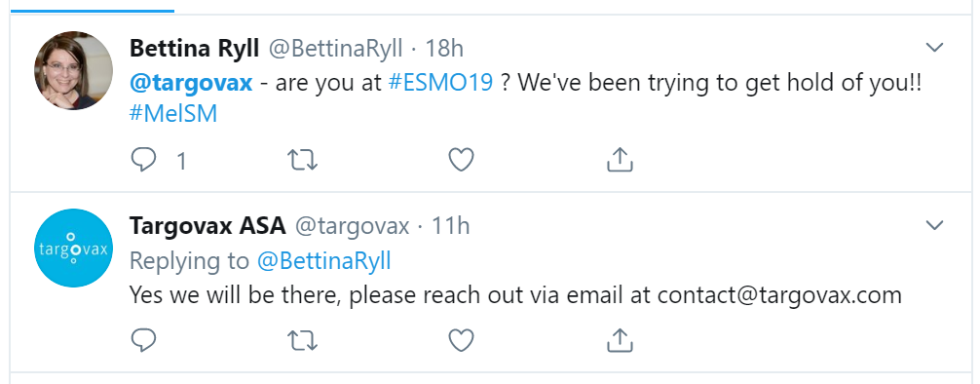
Task: Visit the @targovax mention in Bettina's tweet
Action: [191, 83]
